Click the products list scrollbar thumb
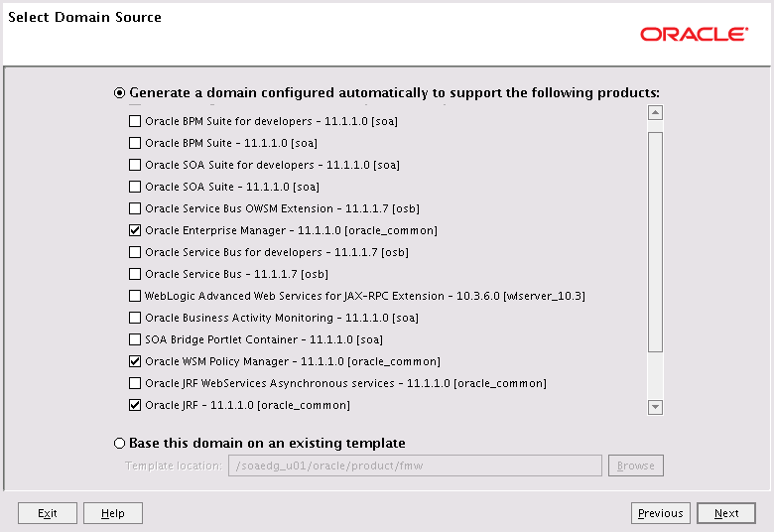Viewport: 774px width, 532px height. click(x=655, y=242)
